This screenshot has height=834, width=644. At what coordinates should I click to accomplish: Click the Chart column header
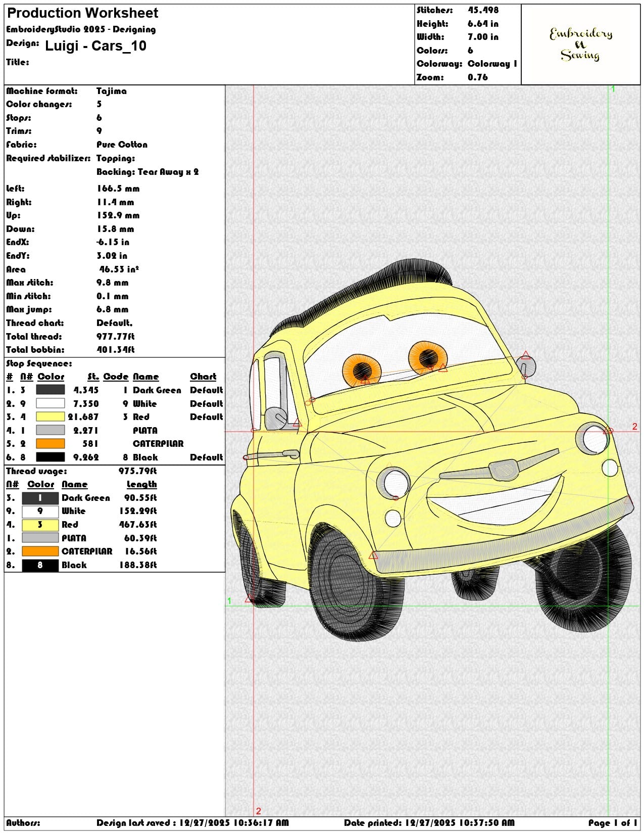pos(203,377)
